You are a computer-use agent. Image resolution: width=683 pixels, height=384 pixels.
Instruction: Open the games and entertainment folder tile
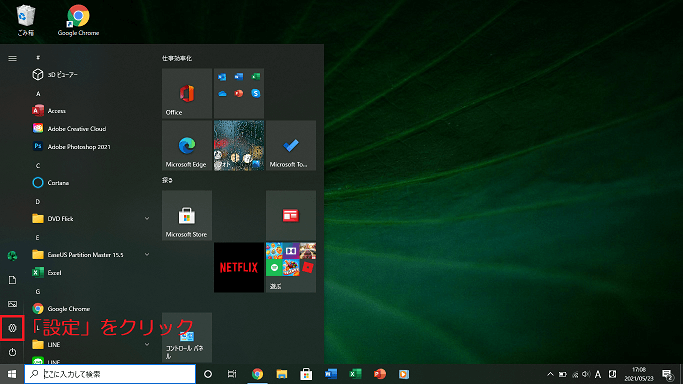(x=291, y=267)
